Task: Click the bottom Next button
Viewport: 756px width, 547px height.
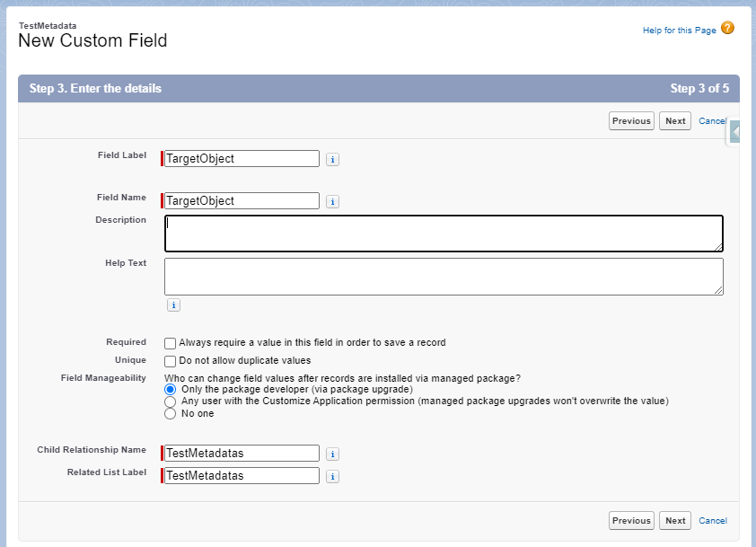Action: coord(675,520)
